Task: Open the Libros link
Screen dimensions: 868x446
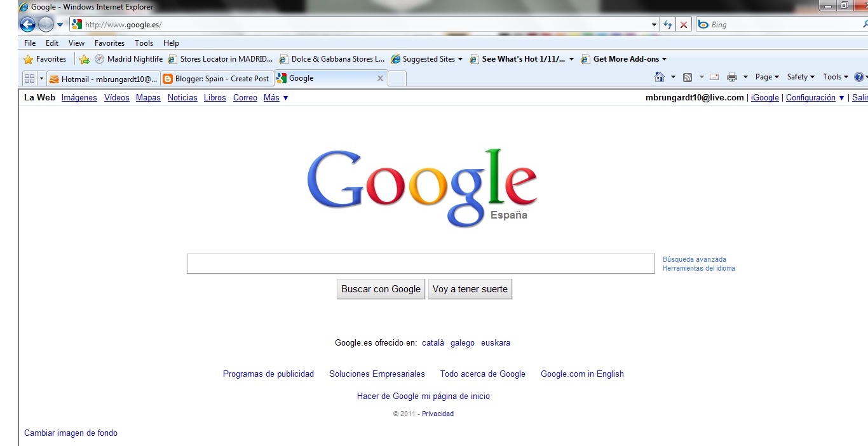Action: click(x=215, y=98)
